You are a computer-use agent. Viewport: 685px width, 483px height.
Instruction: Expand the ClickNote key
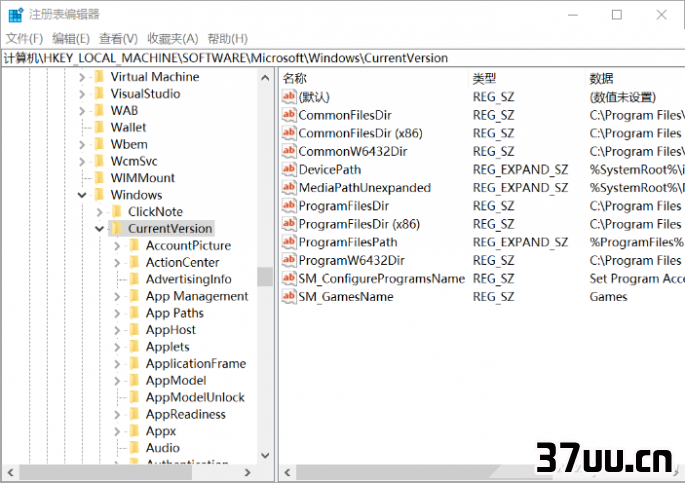[100, 212]
